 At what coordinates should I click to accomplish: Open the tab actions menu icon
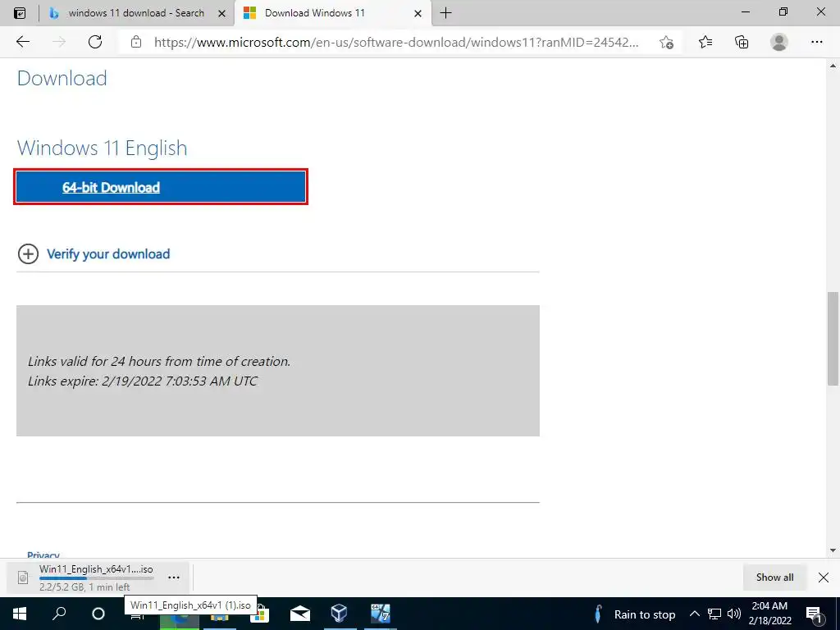click(20, 13)
